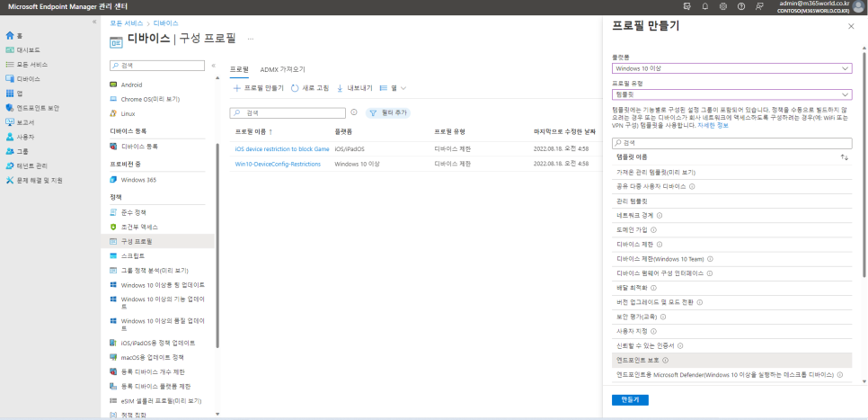Open the 플랫폼 Windows 10 이상 dropdown
This screenshot has width=868, height=420.
coord(731,68)
